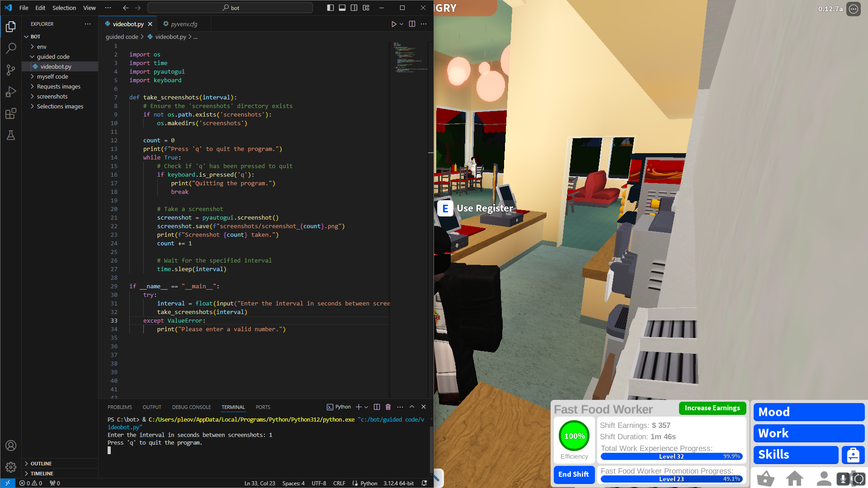Toggle Panel visibility layout icon
Screen dimensions: 868x488
click(x=342, y=8)
